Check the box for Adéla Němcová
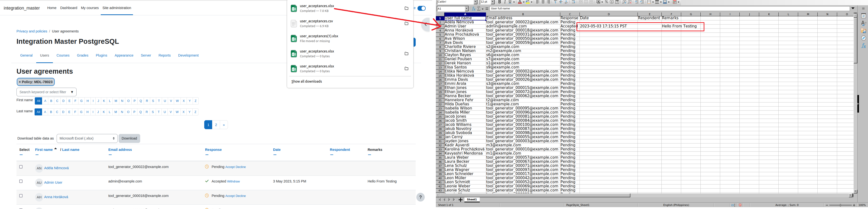 click(x=21, y=167)
